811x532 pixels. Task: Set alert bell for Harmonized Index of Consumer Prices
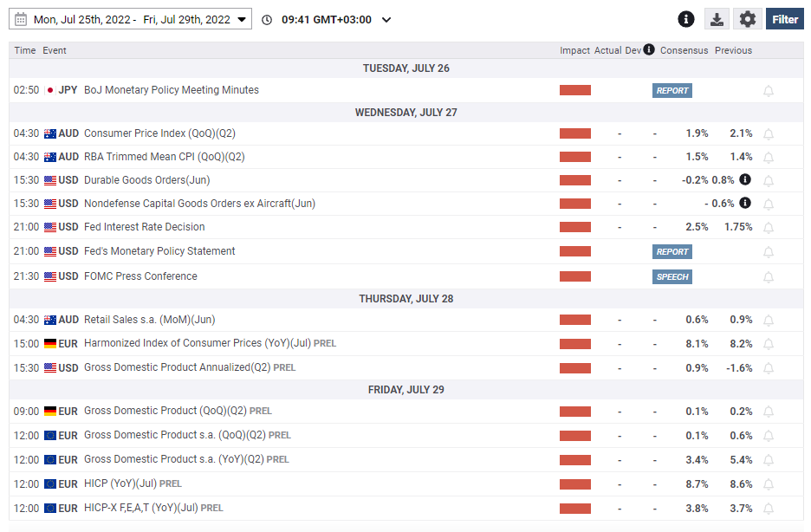click(769, 344)
